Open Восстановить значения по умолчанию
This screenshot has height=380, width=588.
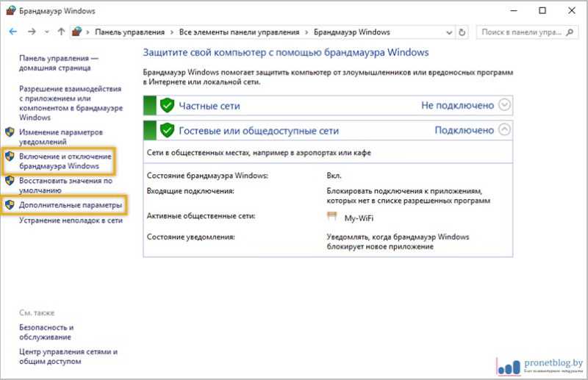point(65,185)
